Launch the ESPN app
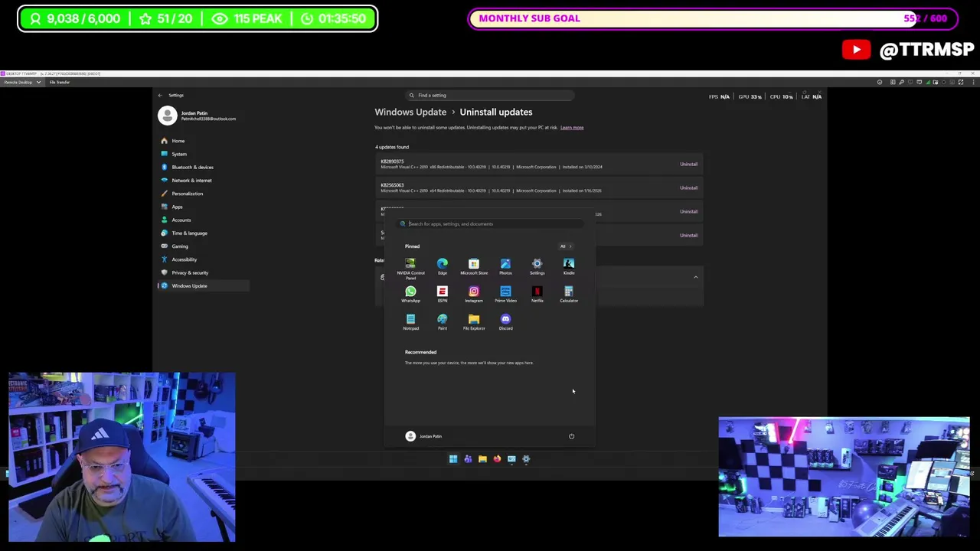Screen dimensions: 980x551 (443, 294)
